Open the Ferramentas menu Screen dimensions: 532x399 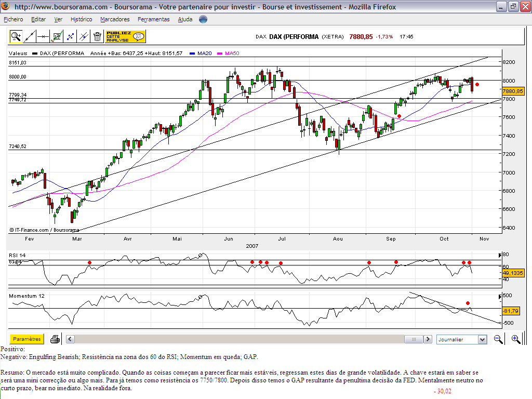pyautogui.click(x=153, y=19)
